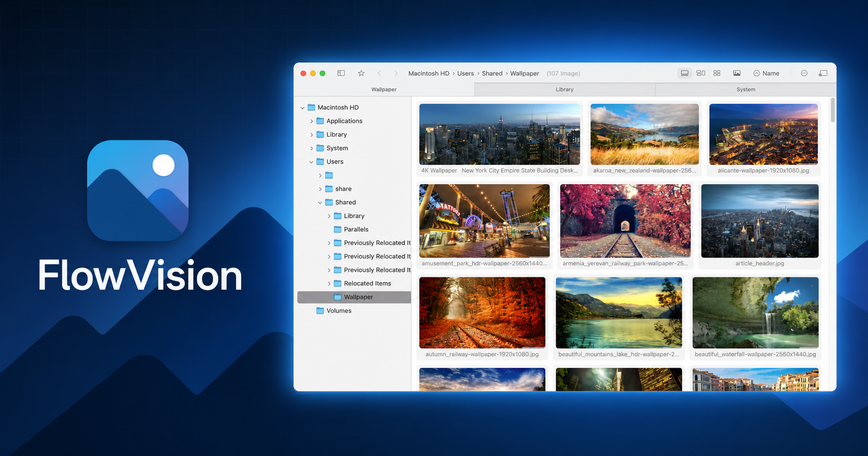The height and width of the screenshot is (456, 868).
Task: Select the second layout view icon
Action: pos(701,73)
